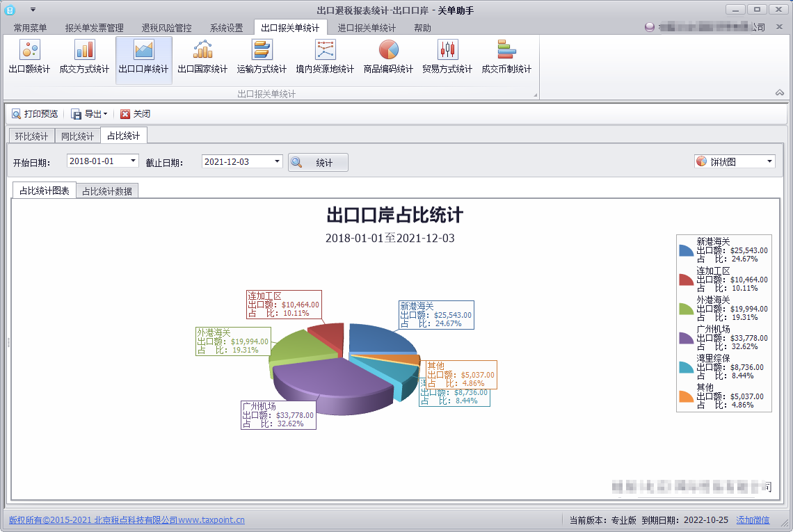The width and height of the screenshot is (793, 532).
Task: Select the 占比统计图表 chart tab
Action: point(45,191)
